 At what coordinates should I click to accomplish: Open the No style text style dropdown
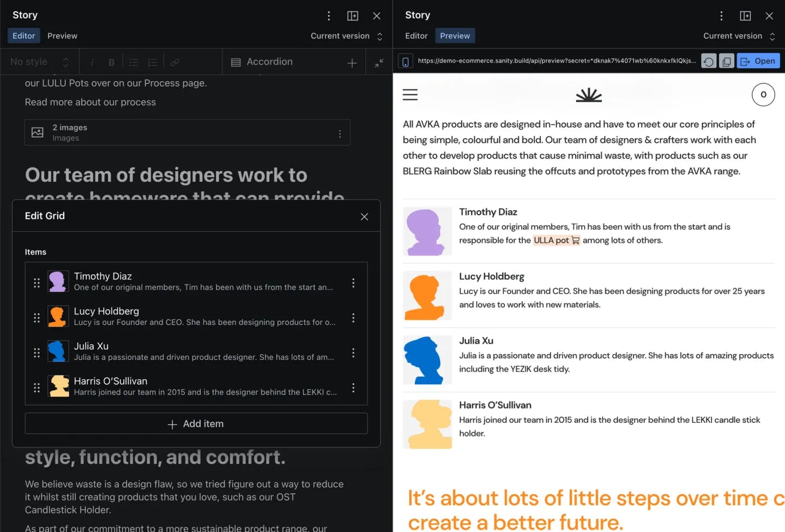coord(38,62)
